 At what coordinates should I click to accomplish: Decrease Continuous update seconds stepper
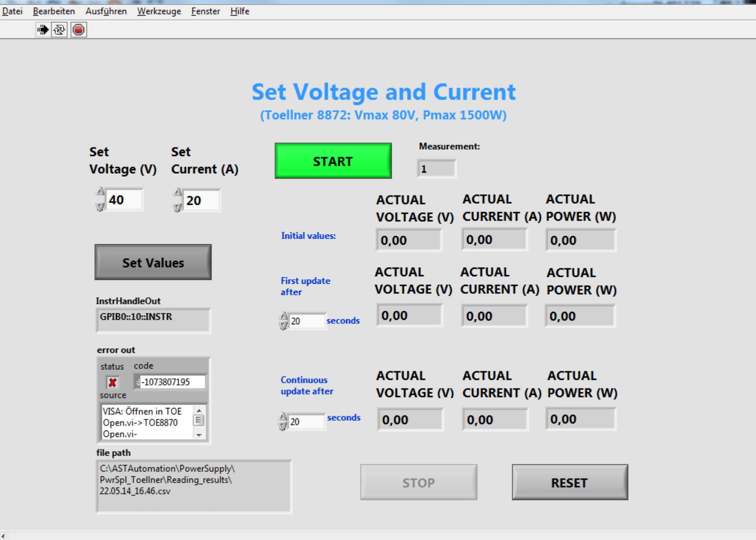[283, 427]
